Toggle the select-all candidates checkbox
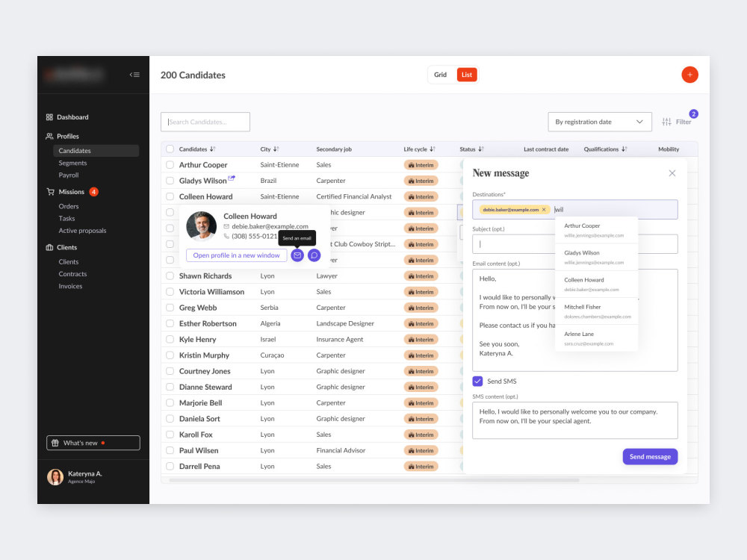The height and width of the screenshot is (560, 747). click(x=170, y=149)
